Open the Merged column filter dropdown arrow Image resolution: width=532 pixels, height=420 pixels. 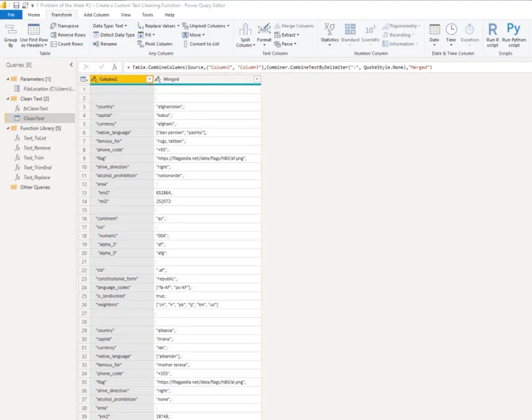coord(257,79)
